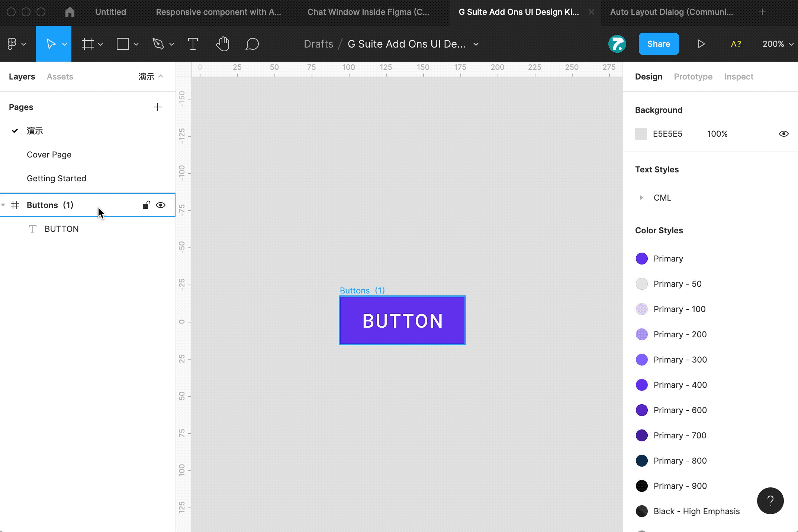This screenshot has width=798, height=532.
Task: Open Frame tools dropdown arrow
Action: (x=100, y=44)
